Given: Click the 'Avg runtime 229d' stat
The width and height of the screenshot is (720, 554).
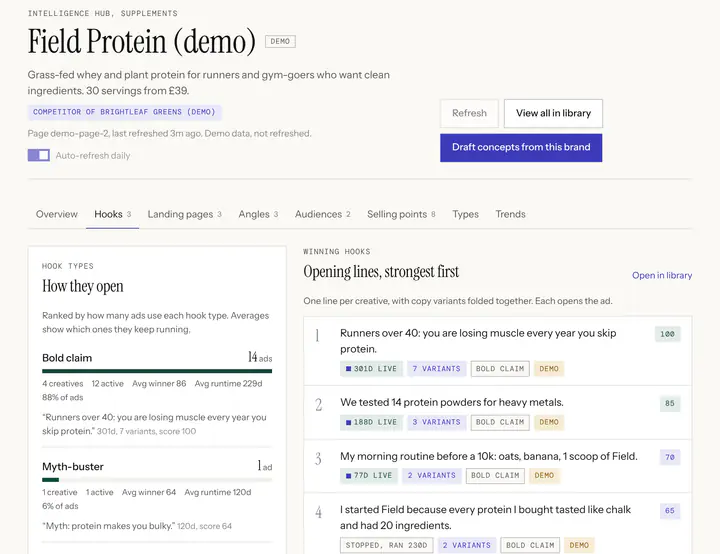Looking at the screenshot, I should click(x=228, y=384).
